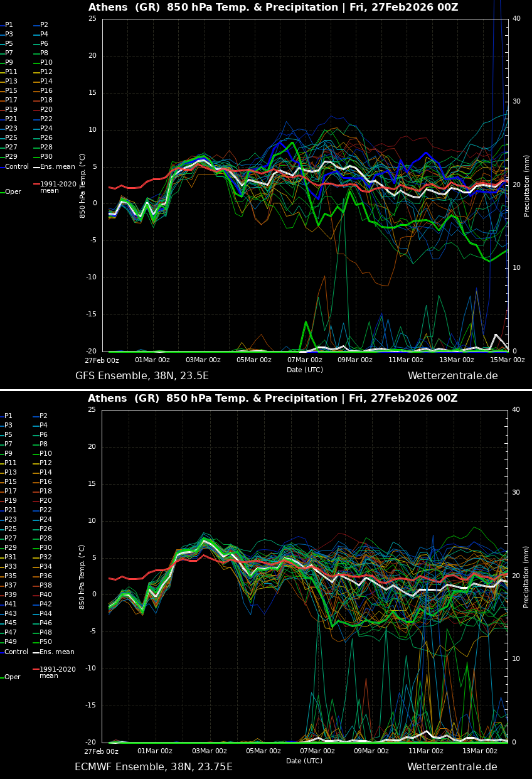Click the GFS Ensemble, 38N, 23.5E caption
The image size is (532, 779).
(x=142, y=376)
